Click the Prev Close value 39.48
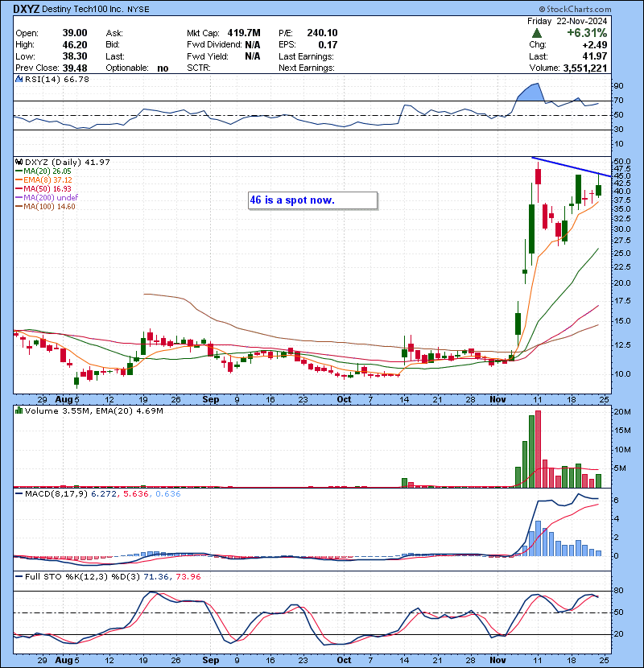The width and height of the screenshot is (644, 668). pyautogui.click(x=75, y=68)
